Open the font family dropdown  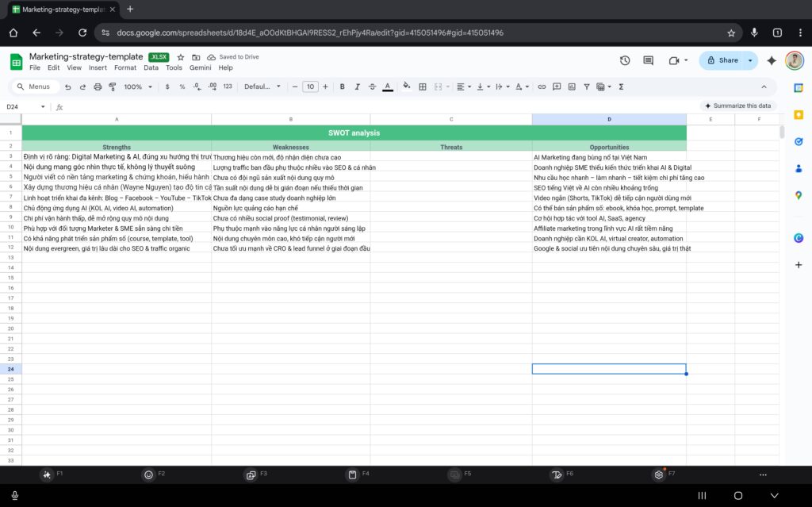262,86
